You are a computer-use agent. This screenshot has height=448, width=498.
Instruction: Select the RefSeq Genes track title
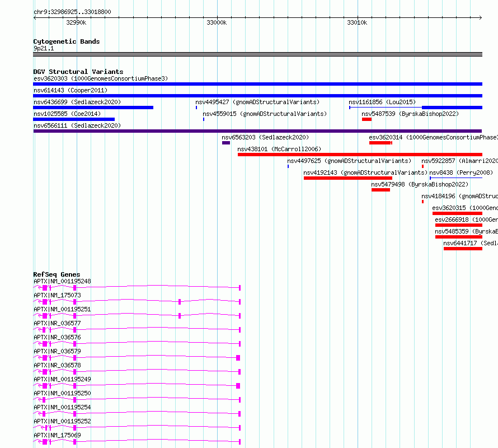(x=57, y=274)
